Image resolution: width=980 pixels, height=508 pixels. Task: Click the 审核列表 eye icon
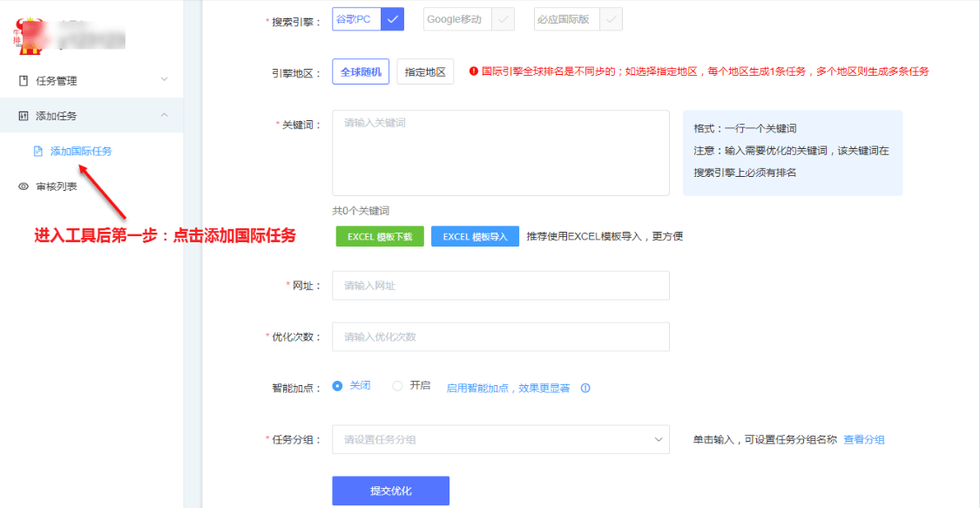pyautogui.click(x=24, y=186)
